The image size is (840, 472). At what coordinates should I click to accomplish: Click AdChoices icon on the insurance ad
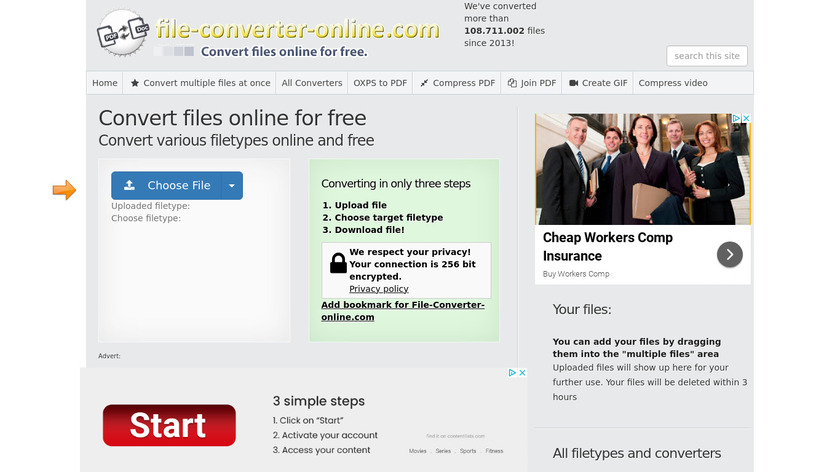pos(737,118)
